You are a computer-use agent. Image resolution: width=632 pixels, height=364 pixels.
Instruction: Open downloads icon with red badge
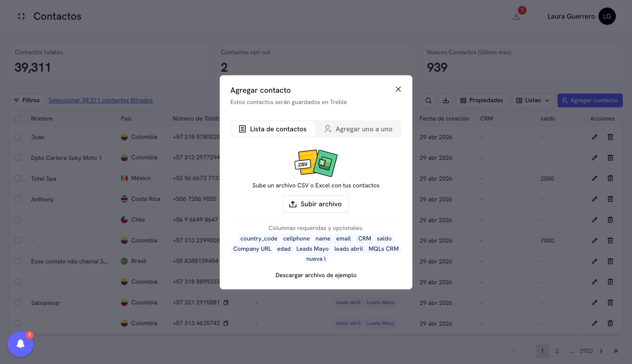coord(516,16)
